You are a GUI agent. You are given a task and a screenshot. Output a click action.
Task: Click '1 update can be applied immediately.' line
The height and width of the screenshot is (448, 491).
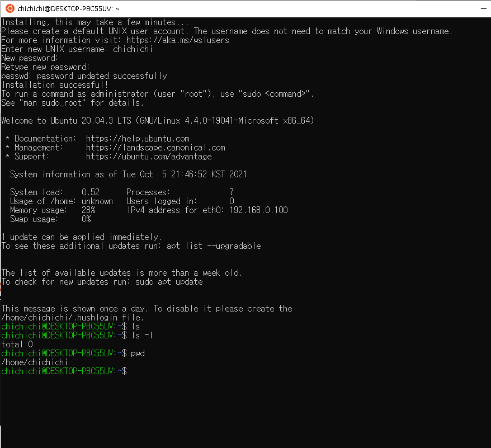click(82, 237)
